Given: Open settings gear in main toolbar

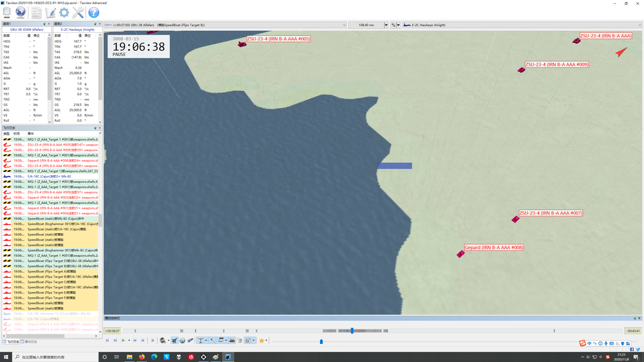Looking at the screenshot, I should click(x=64, y=13).
